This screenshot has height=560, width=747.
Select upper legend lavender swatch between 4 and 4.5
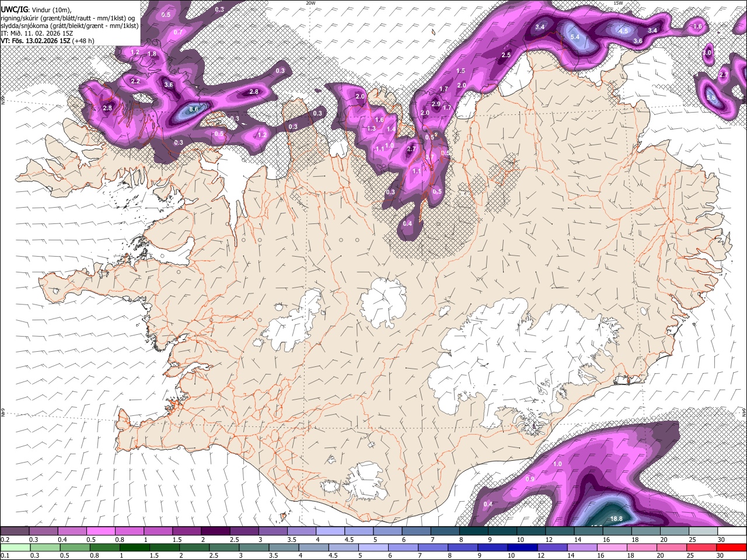click(330, 531)
